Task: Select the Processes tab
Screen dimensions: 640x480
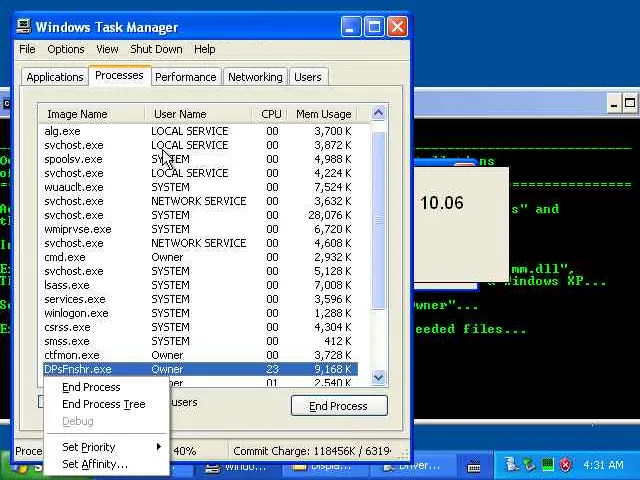Action: point(119,76)
